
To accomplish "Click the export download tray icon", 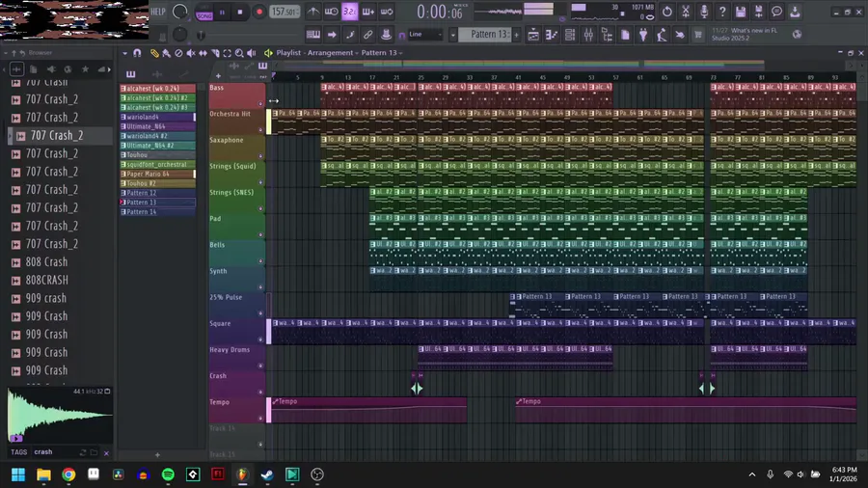I will (x=795, y=12).
